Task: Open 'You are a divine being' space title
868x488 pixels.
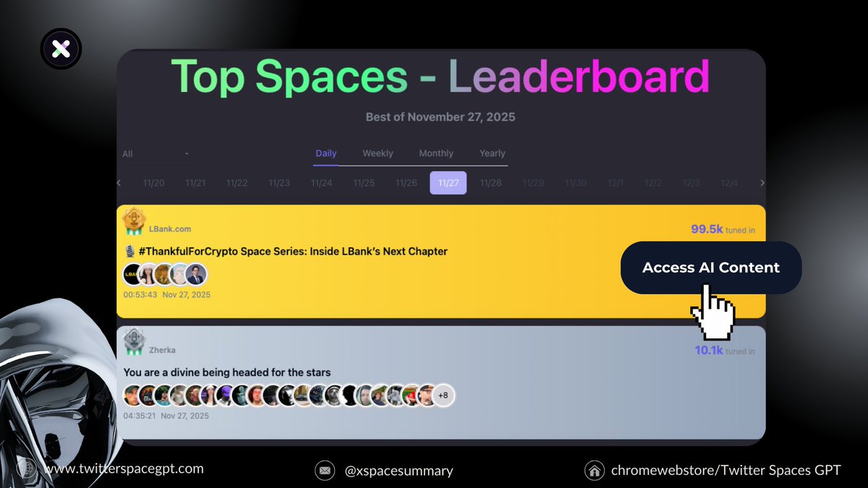Action: [x=227, y=372]
